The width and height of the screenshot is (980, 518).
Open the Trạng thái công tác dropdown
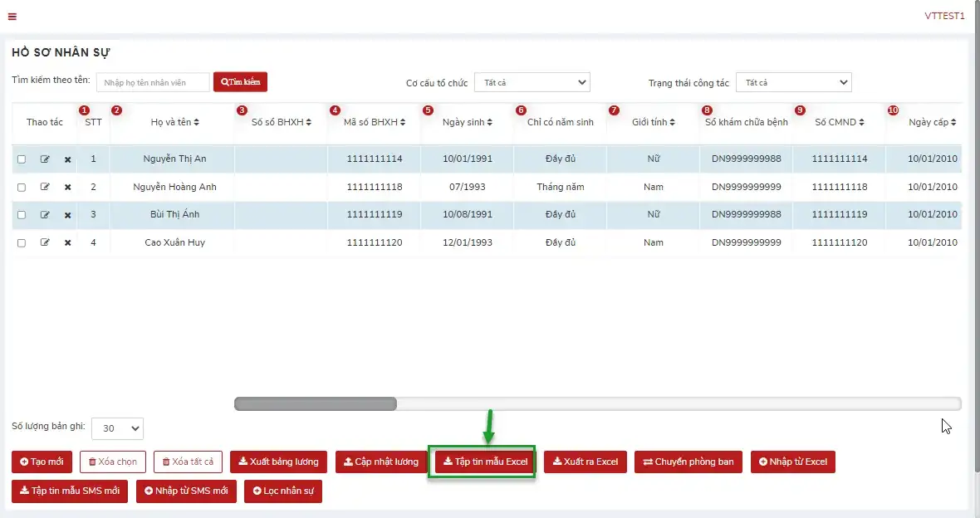(x=794, y=82)
